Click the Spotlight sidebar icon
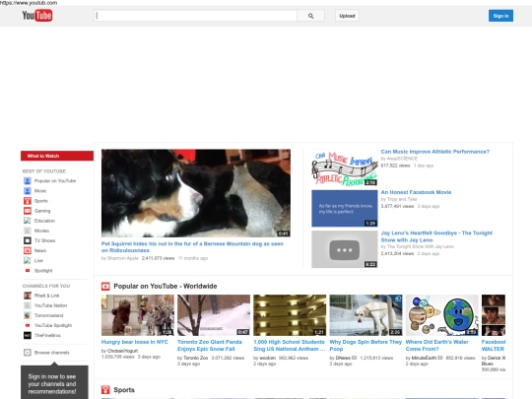Viewport: 532px width, 399px height. [28, 270]
